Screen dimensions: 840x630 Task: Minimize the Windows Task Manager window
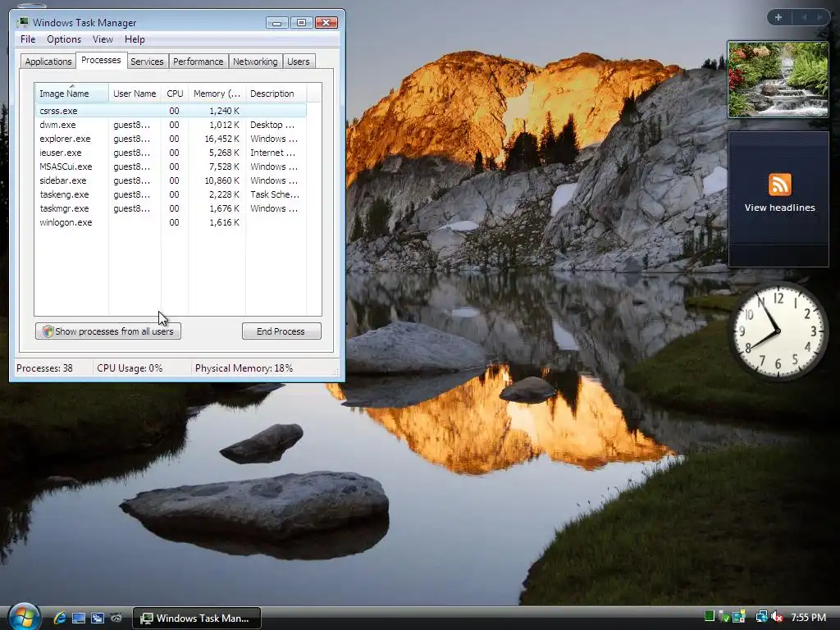pyautogui.click(x=276, y=22)
